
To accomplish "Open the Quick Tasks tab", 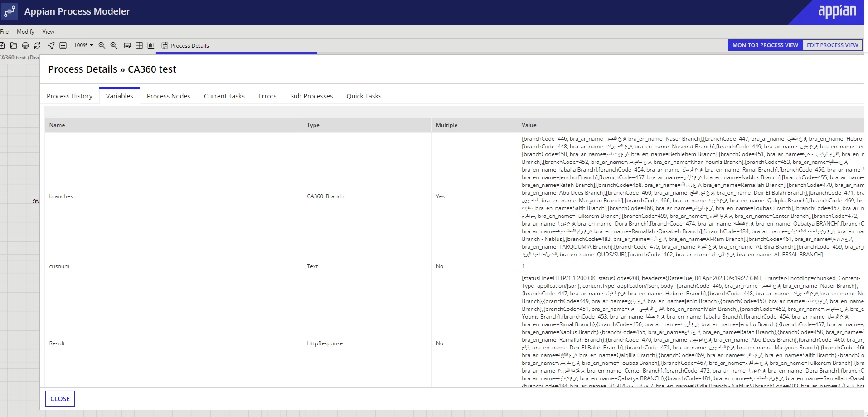I will (x=364, y=96).
